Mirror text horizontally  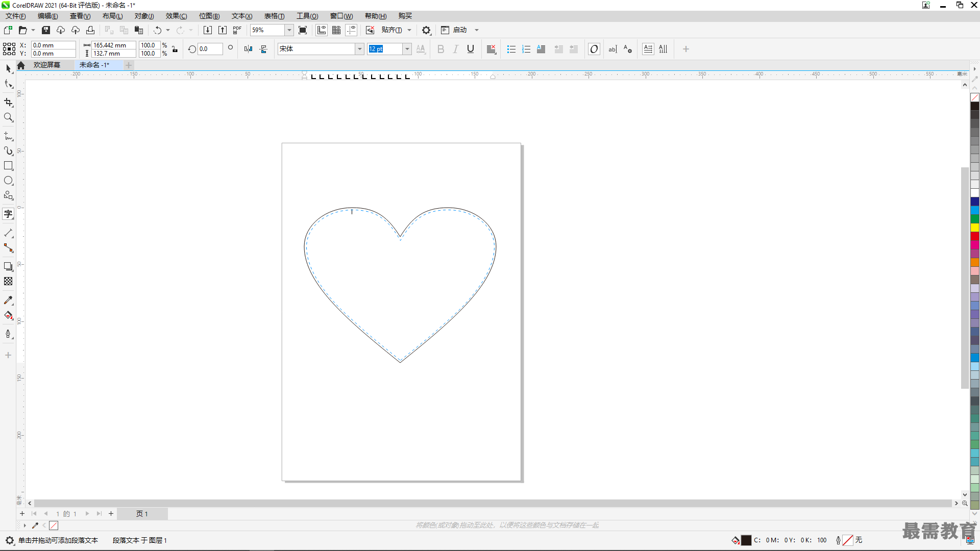(248, 49)
